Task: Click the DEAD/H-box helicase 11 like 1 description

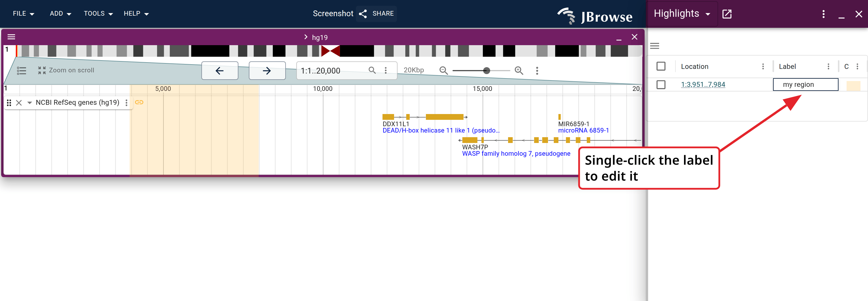Action: pyautogui.click(x=441, y=131)
